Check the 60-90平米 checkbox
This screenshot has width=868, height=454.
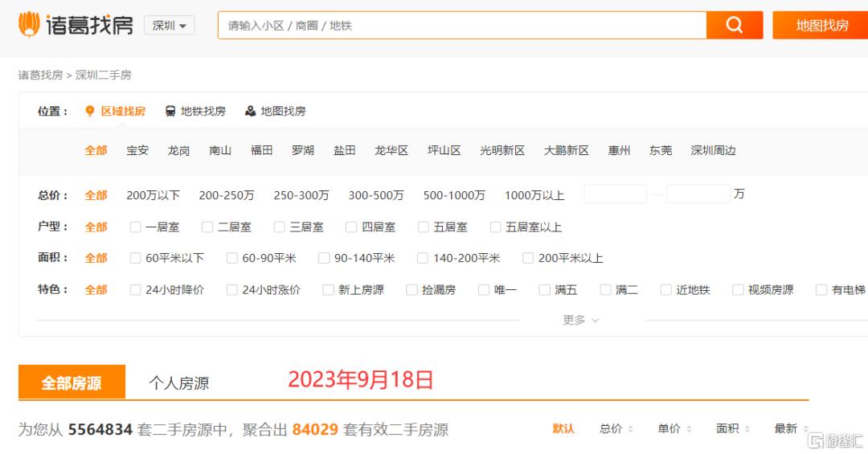tap(232, 258)
